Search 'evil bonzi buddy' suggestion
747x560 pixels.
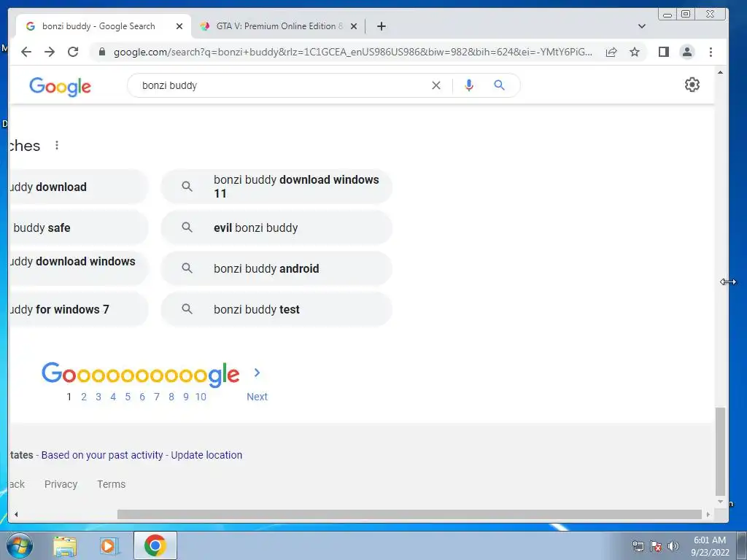coord(276,227)
